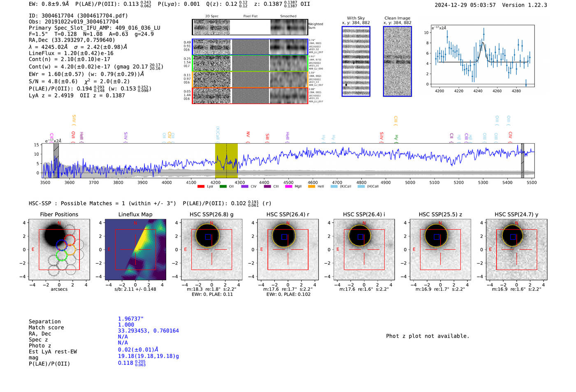Click the gray hatched band near 5460

523,160
